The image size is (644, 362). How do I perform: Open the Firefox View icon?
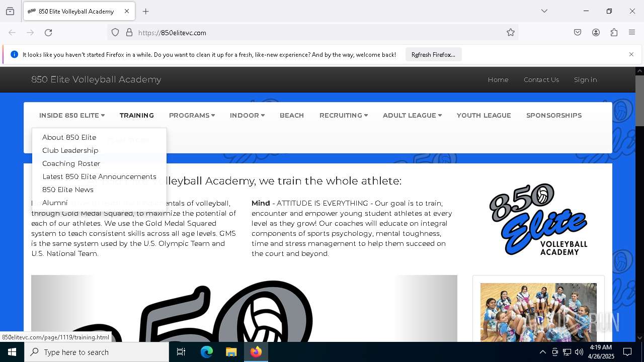tap(10, 11)
